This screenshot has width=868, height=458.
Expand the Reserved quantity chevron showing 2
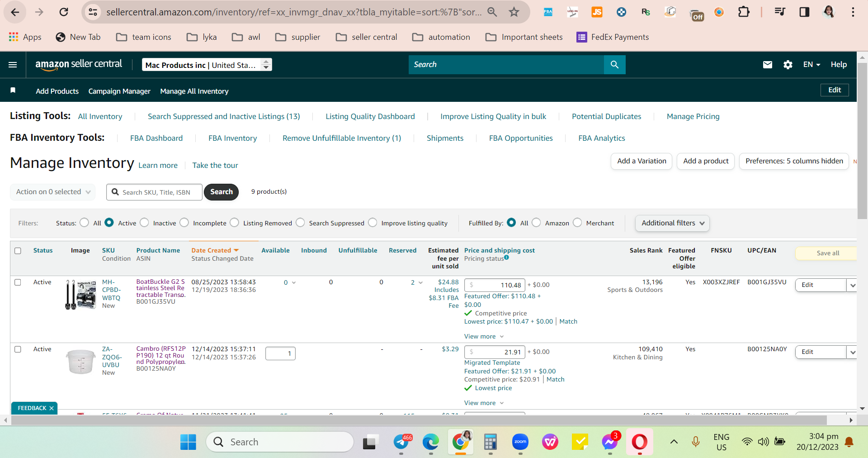tap(420, 282)
